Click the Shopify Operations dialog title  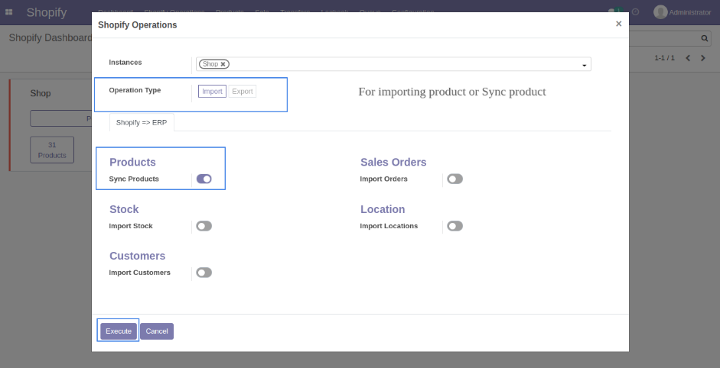click(x=137, y=25)
